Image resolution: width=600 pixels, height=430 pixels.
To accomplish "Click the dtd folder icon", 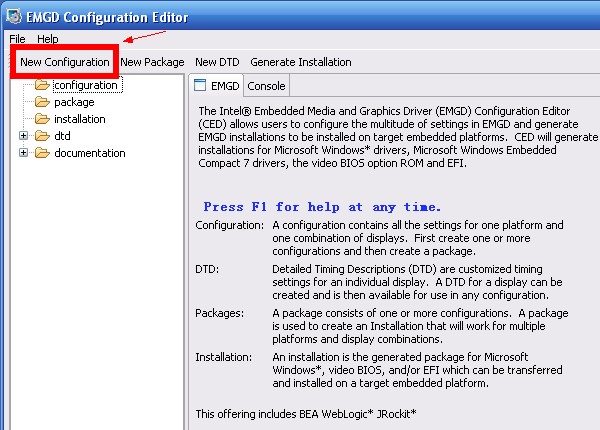I will [42, 136].
